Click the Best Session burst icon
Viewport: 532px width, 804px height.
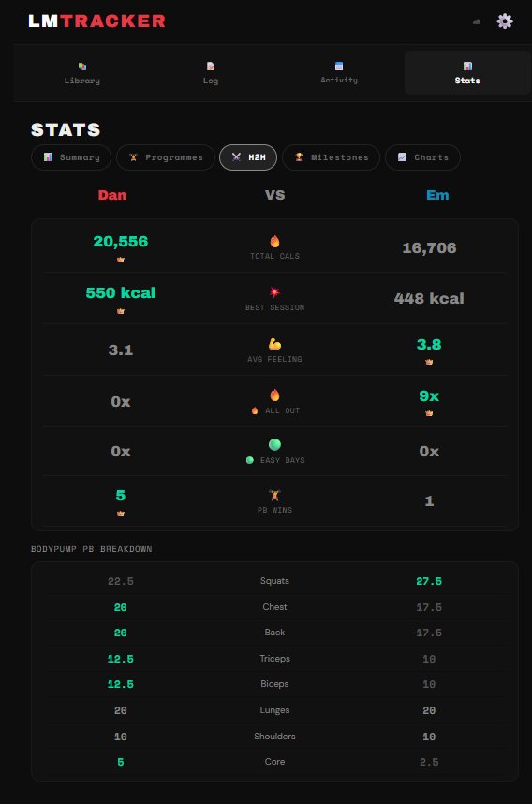(x=274, y=292)
